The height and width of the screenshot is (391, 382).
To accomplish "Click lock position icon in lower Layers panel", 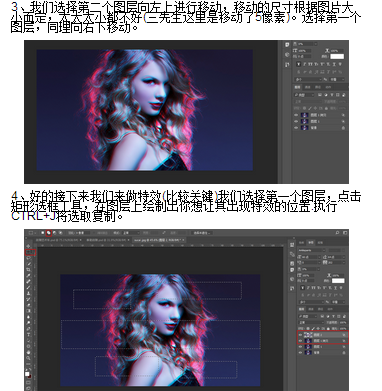I will [x=318, y=328].
